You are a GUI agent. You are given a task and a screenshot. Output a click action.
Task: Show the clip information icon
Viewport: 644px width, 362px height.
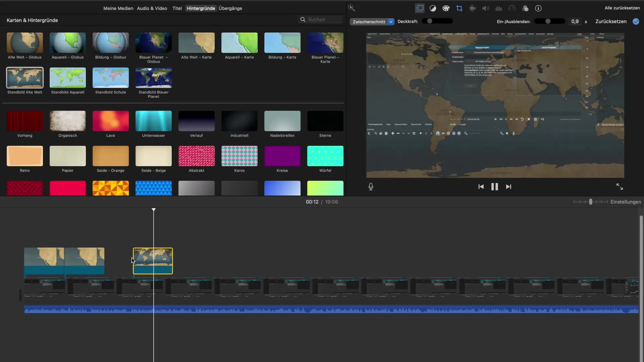pyautogui.click(x=538, y=8)
